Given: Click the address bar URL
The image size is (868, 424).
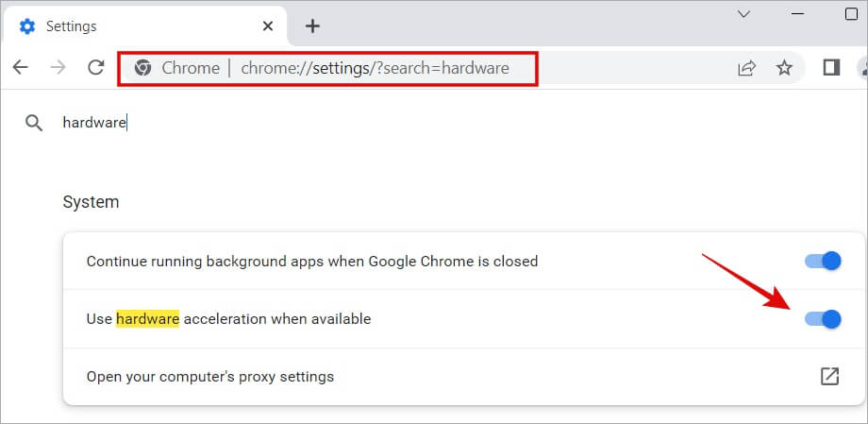Looking at the screenshot, I should [375, 68].
